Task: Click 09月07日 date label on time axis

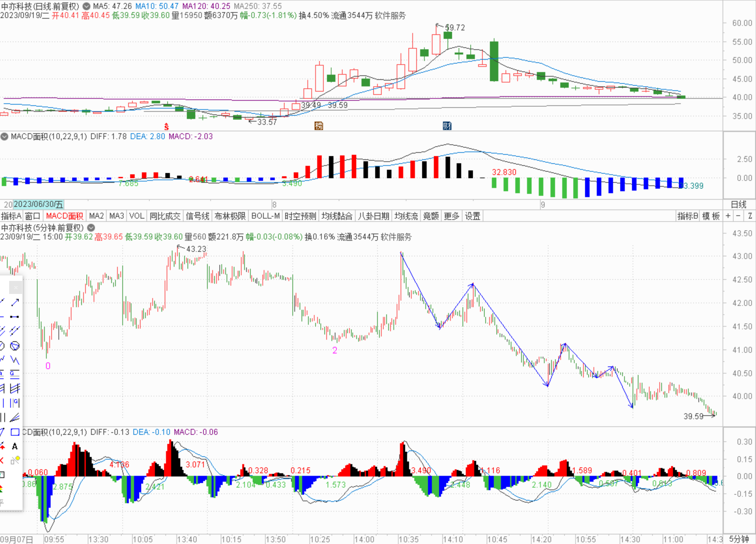Action: 17,539
